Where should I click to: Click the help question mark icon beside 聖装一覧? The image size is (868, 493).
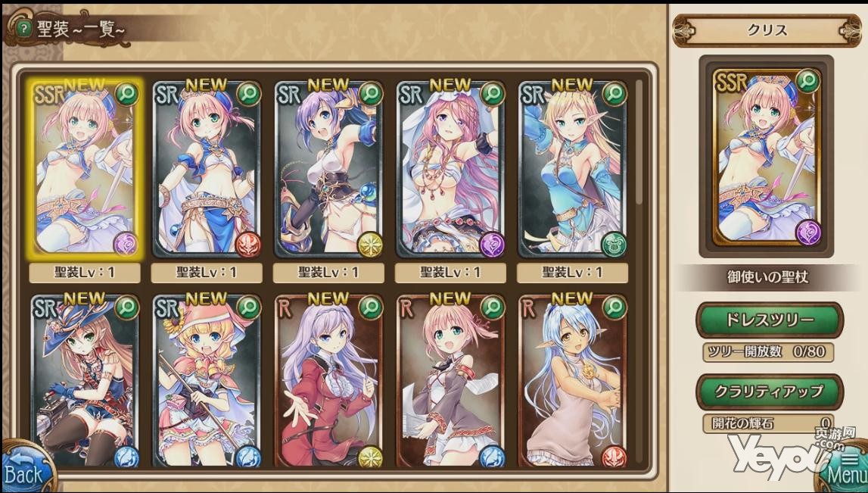pyautogui.click(x=23, y=30)
